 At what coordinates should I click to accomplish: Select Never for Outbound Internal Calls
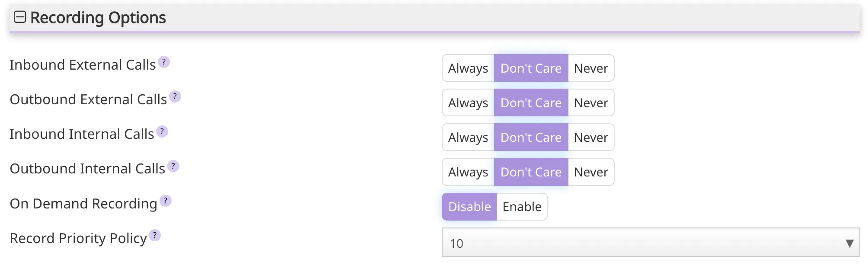pos(591,172)
